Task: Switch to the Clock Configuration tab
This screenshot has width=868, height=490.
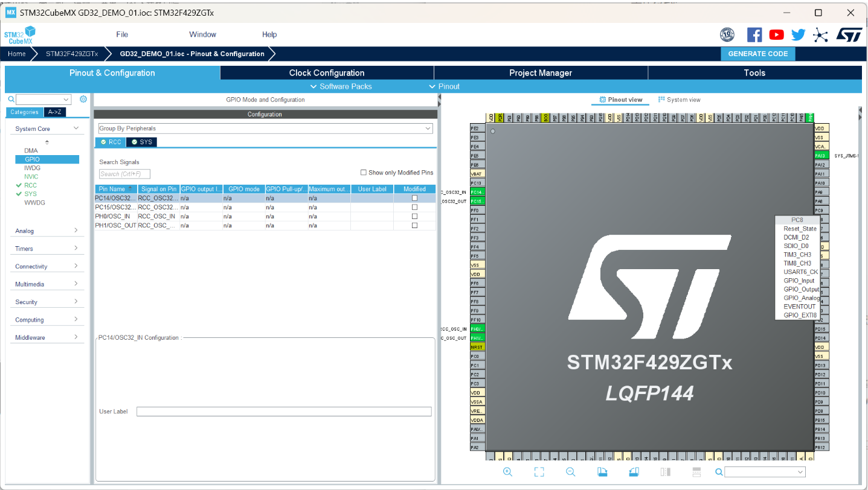Action: [x=327, y=73]
